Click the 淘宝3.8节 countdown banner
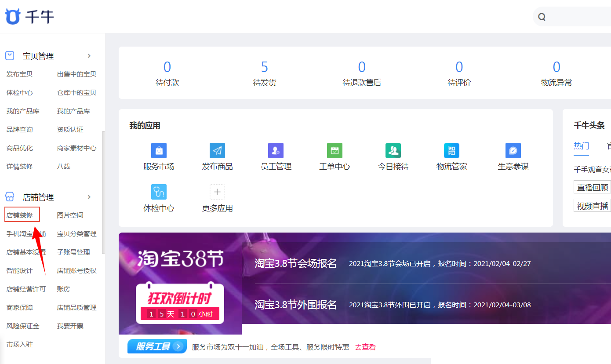Viewport: 611px width, 364px height. click(x=180, y=284)
